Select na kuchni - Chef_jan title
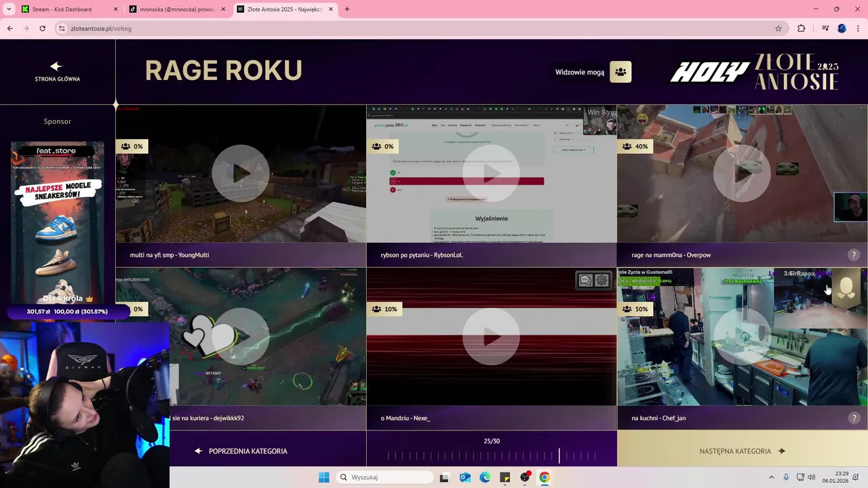 (658, 418)
